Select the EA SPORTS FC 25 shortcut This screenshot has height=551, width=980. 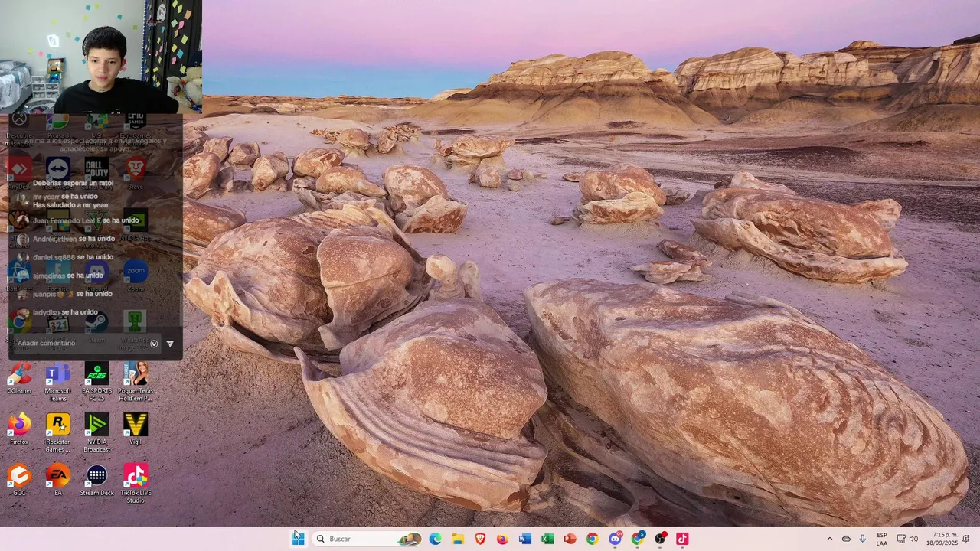tap(96, 382)
